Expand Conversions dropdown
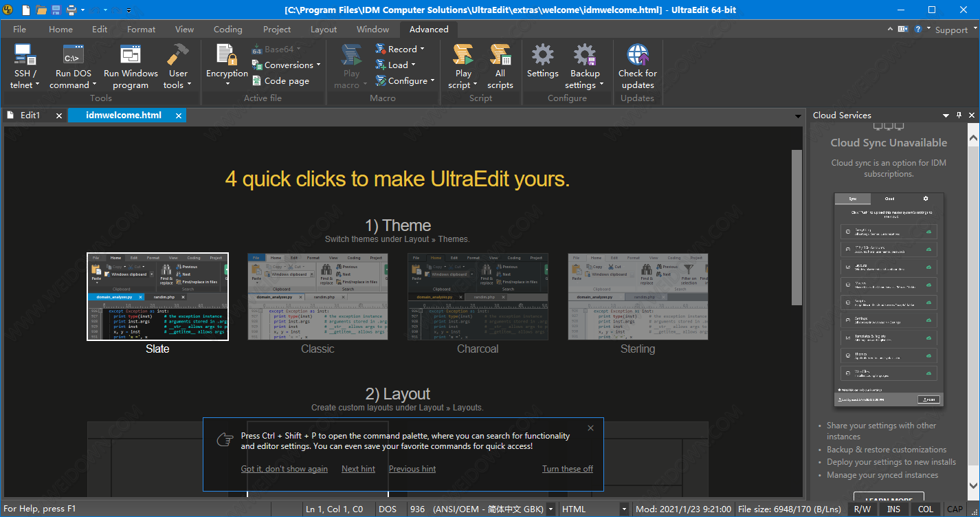Image resolution: width=980 pixels, height=517 pixels. (318, 65)
